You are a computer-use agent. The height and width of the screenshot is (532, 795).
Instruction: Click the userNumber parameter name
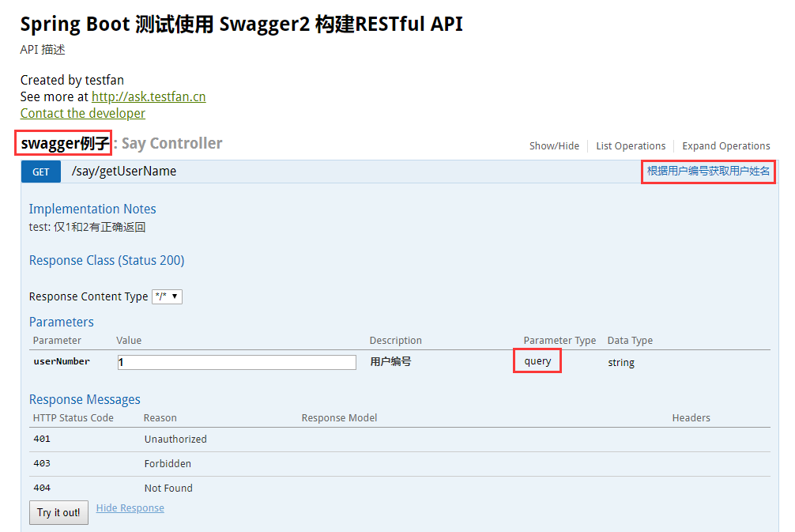62,361
